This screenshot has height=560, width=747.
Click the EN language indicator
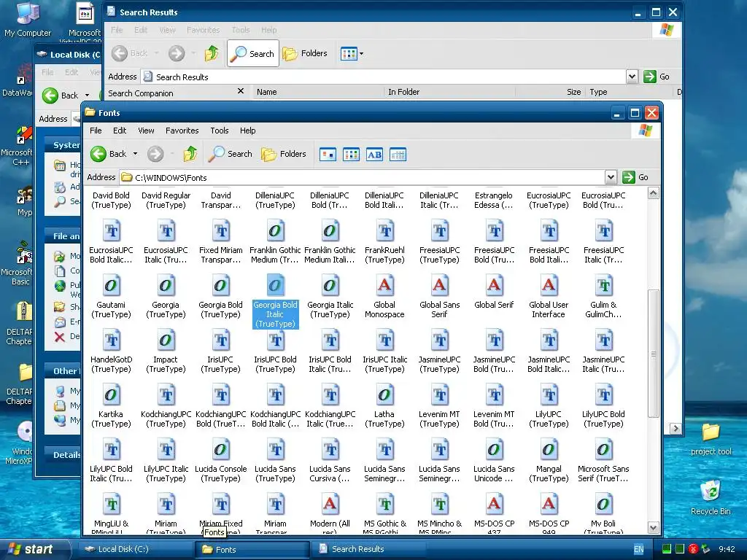pos(639,550)
